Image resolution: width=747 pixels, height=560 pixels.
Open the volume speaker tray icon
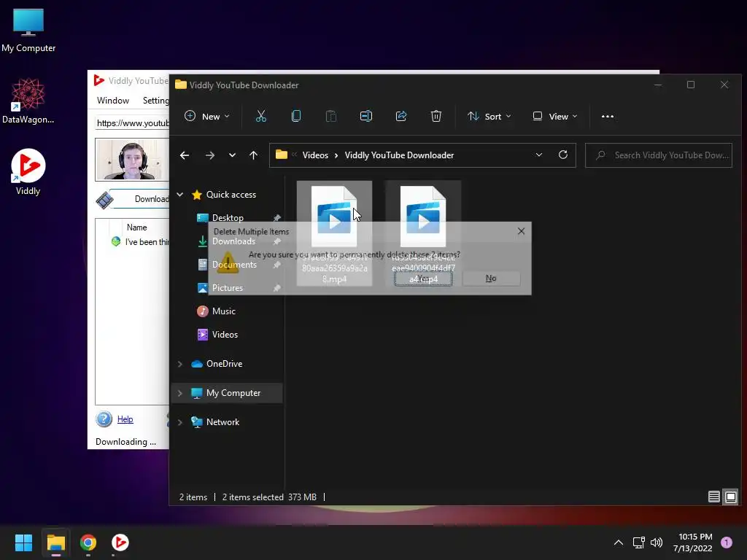[657, 542]
